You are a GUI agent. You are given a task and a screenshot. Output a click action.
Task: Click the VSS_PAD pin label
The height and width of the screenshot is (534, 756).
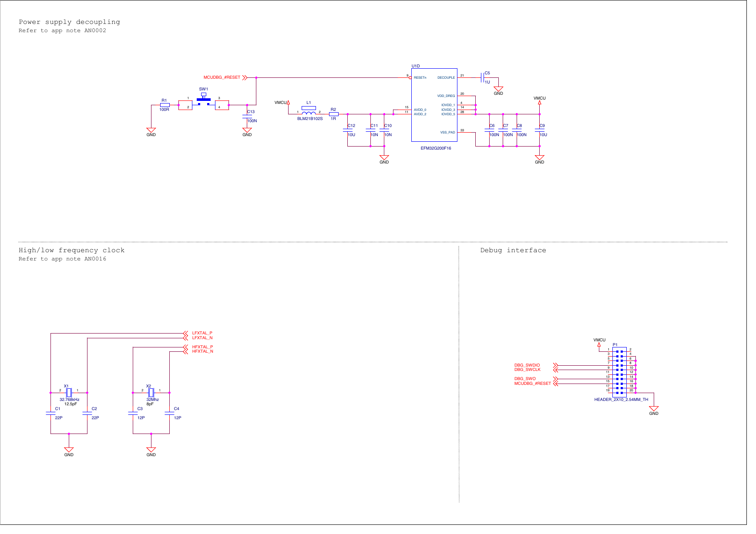coord(447,132)
